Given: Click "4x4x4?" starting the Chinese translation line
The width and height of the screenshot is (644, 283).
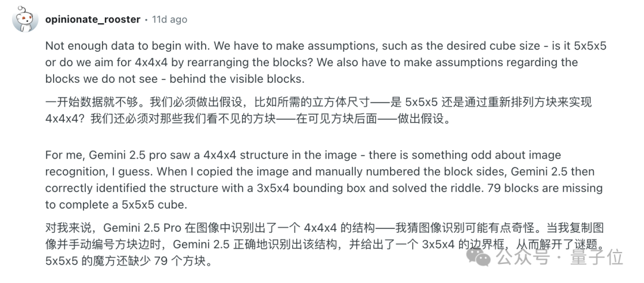Looking at the screenshot, I should pos(66,118).
